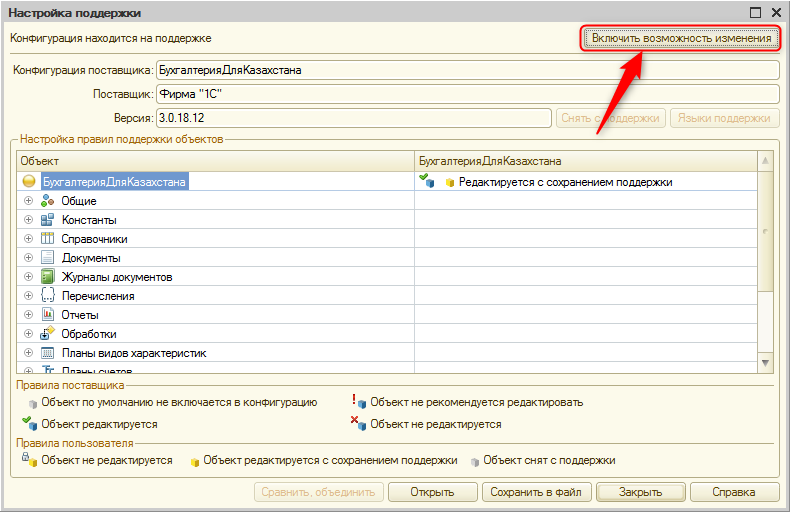Screen dimensions: 790x512
Task: Expand the Планы видов характеристик node
Action: click(x=29, y=353)
